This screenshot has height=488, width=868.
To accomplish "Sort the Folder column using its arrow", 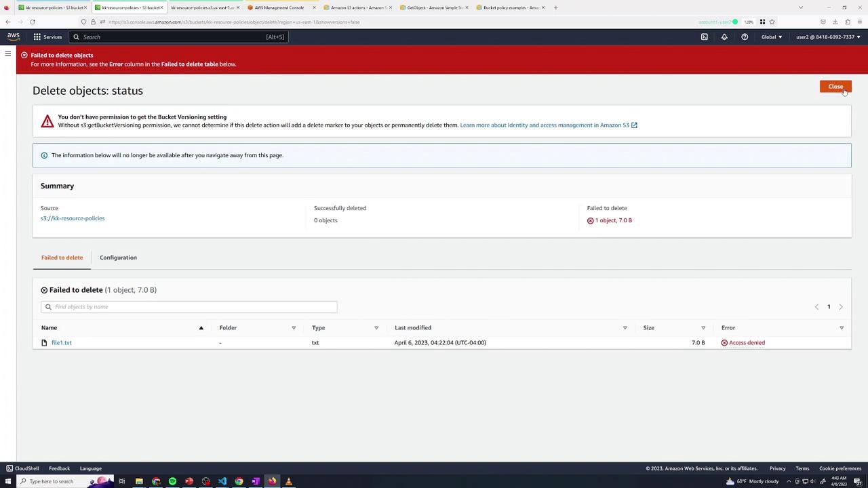I will tap(294, 328).
